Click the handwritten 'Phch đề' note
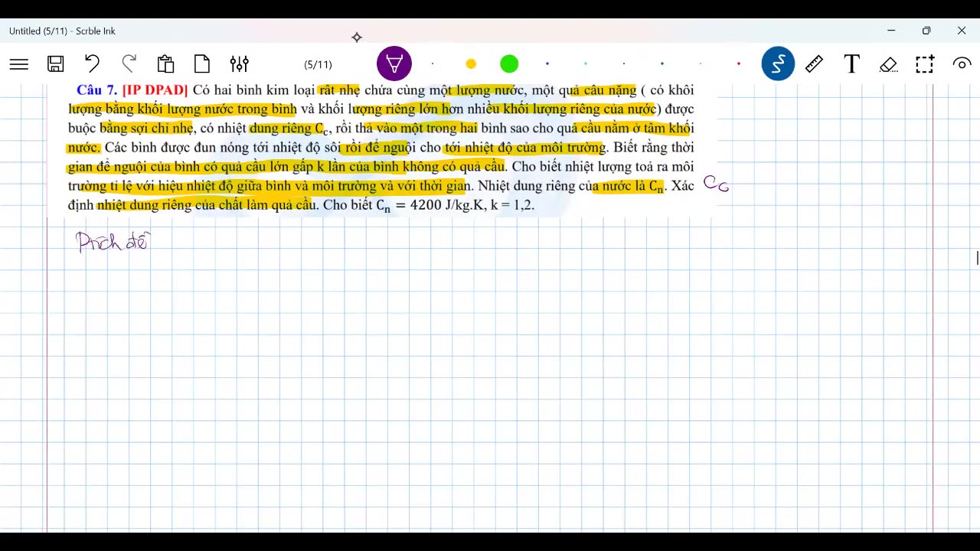 click(x=113, y=242)
